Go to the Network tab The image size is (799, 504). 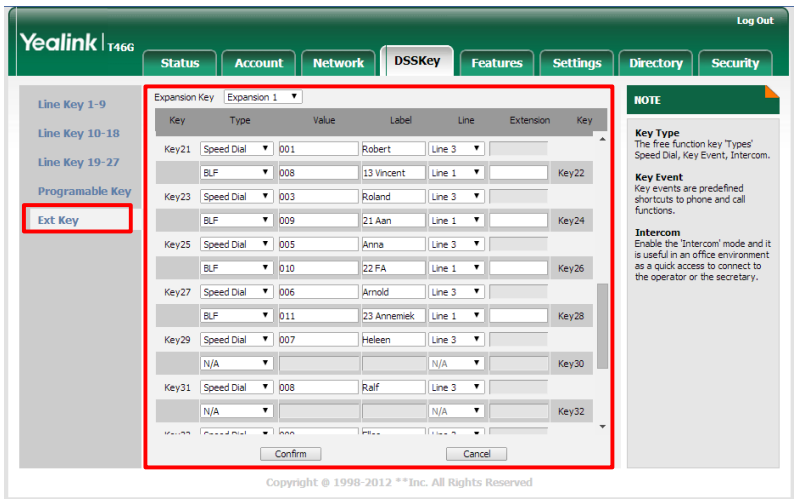coord(338,63)
